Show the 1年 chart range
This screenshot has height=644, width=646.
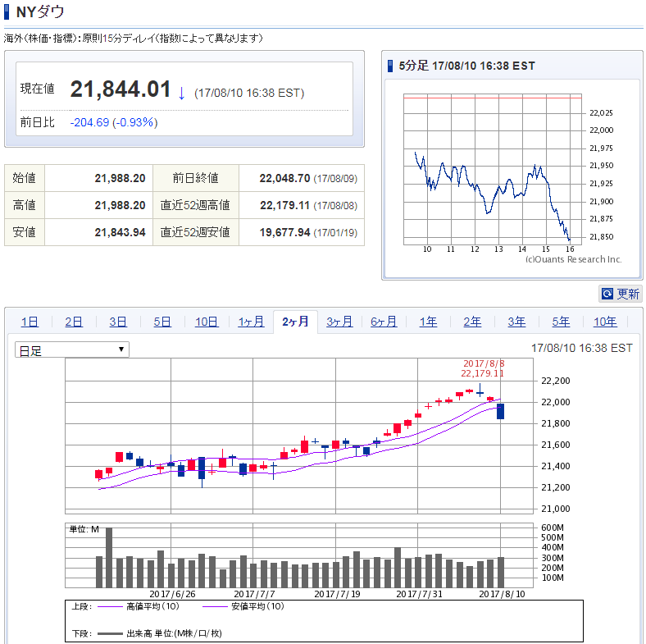point(428,322)
